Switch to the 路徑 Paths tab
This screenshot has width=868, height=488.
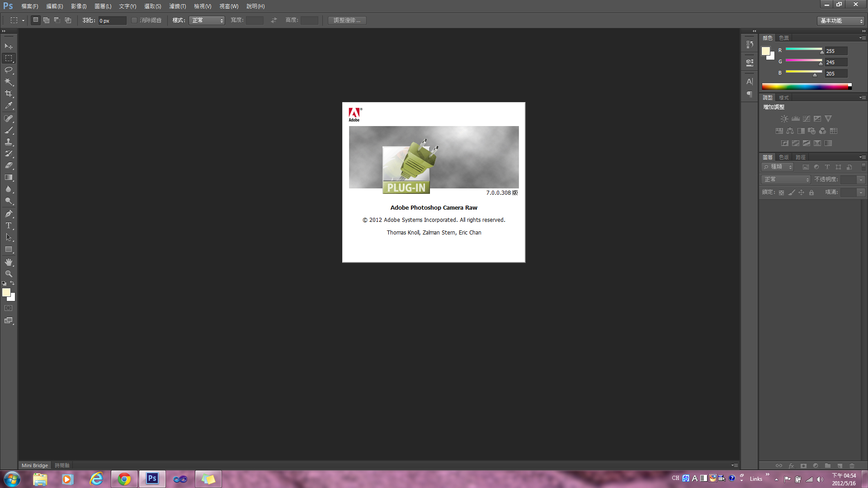point(801,157)
